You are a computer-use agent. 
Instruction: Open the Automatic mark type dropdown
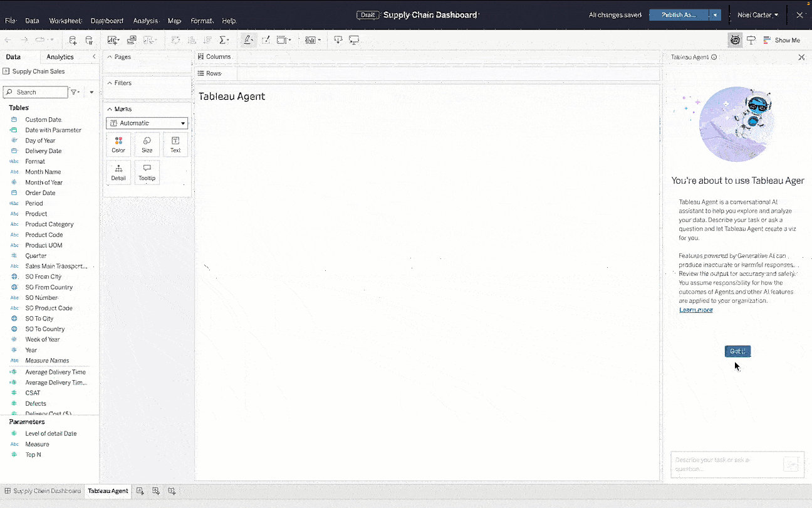coord(147,124)
